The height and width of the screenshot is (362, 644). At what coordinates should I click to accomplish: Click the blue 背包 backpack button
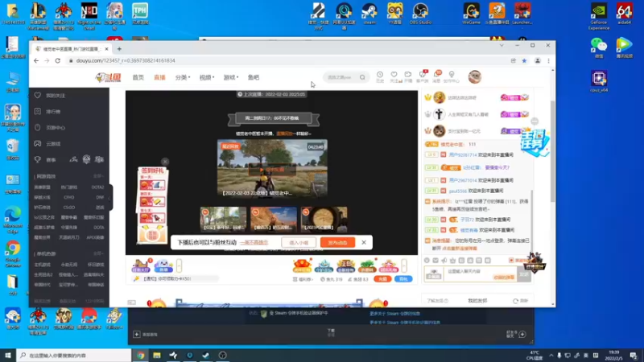point(403,279)
